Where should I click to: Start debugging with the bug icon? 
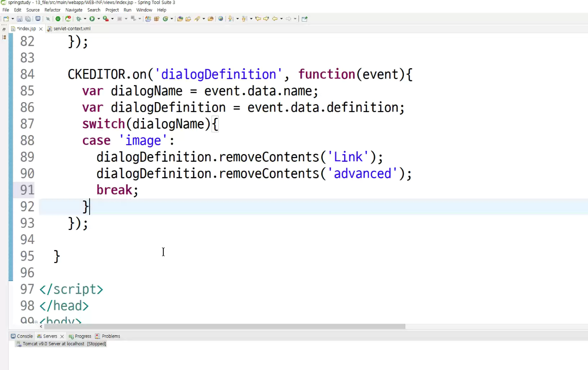click(78, 19)
